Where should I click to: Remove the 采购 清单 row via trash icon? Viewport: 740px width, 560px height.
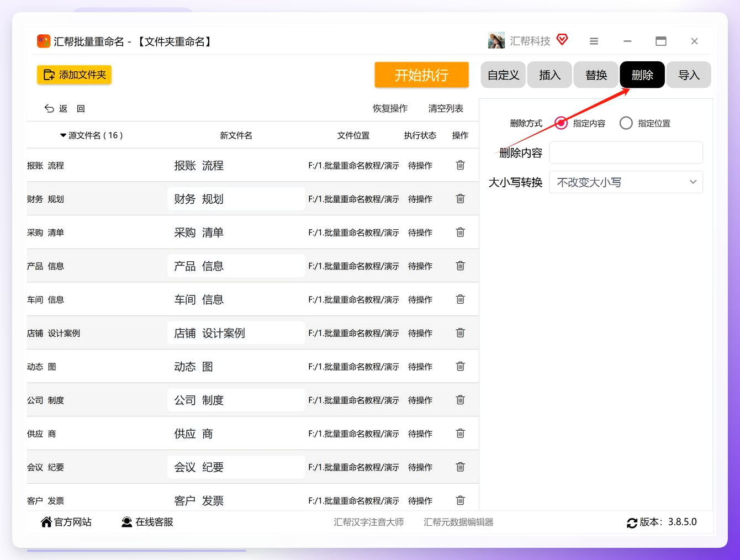point(460,233)
